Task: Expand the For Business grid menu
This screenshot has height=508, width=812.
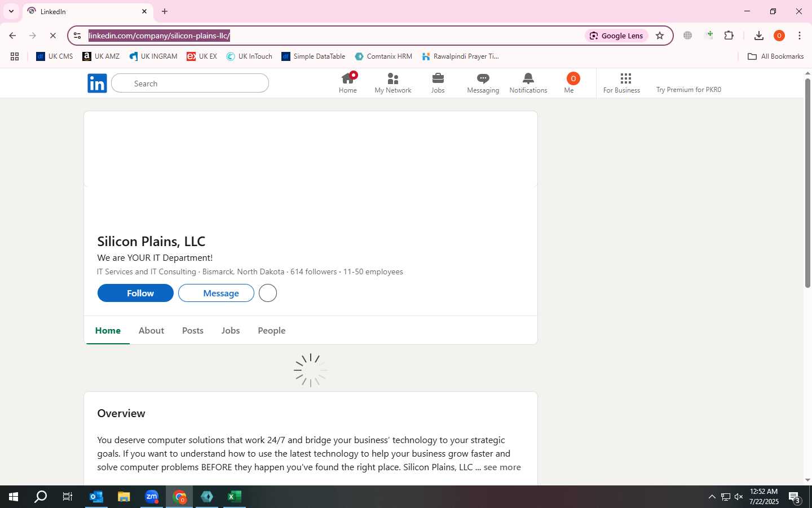Action: (622, 83)
